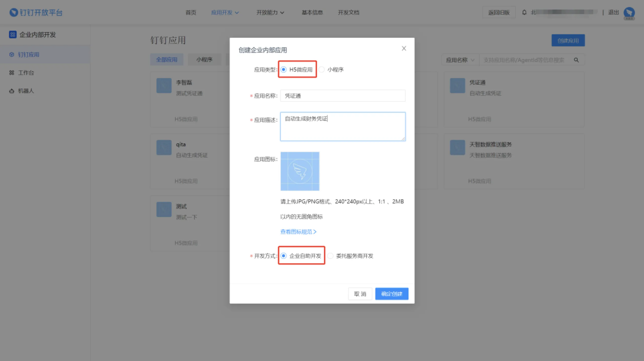This screenshot has width=644, height=361.
Task: Choose 委托服务商开发 radio option
Action: tap(331, 256)
